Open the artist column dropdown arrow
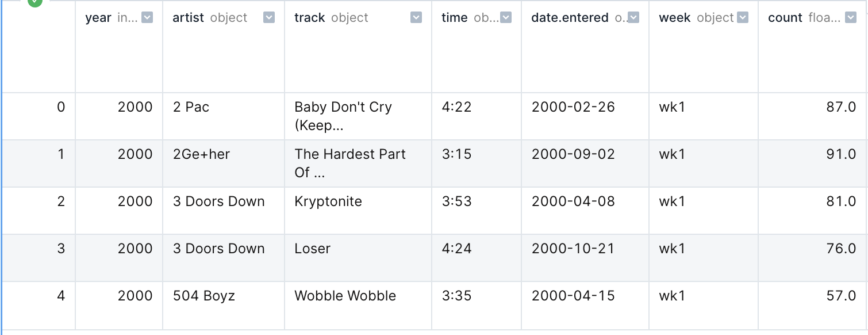 (268, 18)
